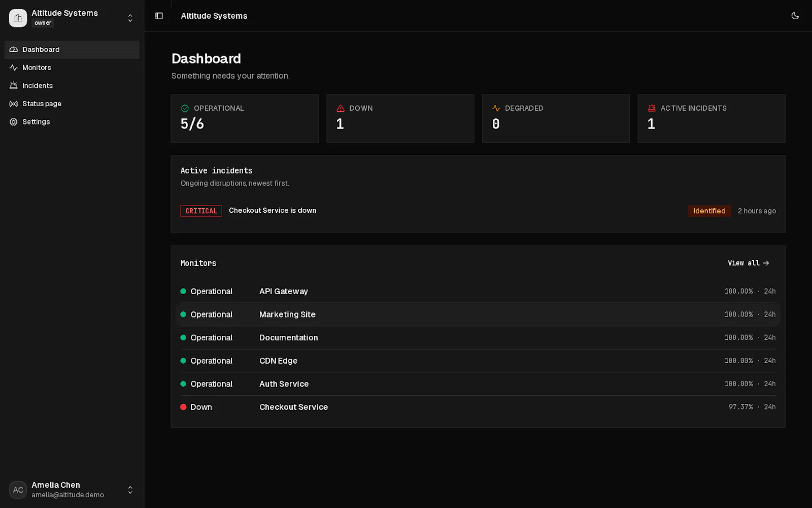Click the Altitude Systems breadcrumb title
The width and height of the screenshot is (812, 508).
tap(214, 16)
